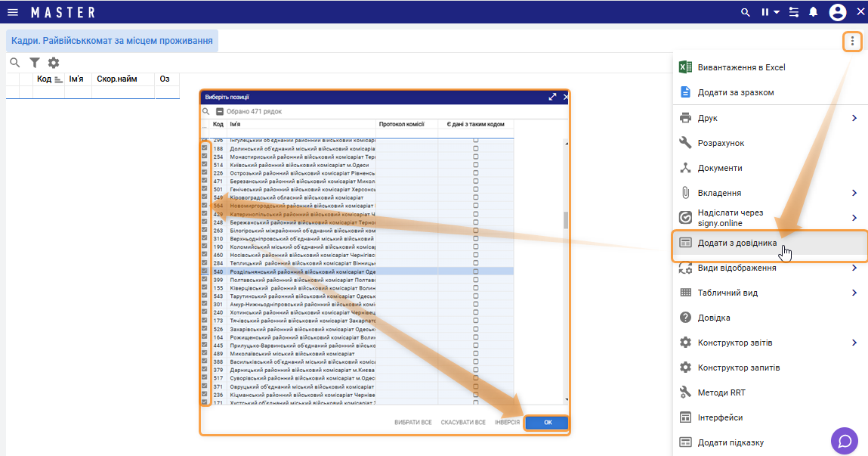Open the chat support bubble

pos(845,440)
